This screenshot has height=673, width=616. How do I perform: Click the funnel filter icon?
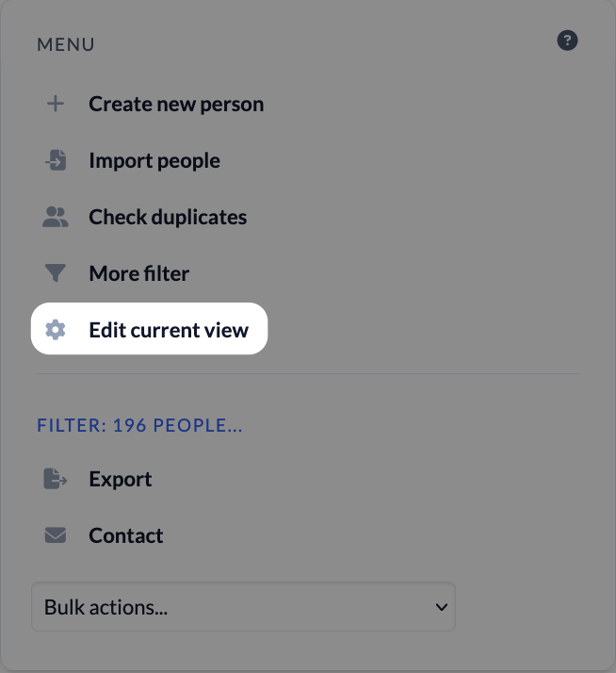point(56,273)
